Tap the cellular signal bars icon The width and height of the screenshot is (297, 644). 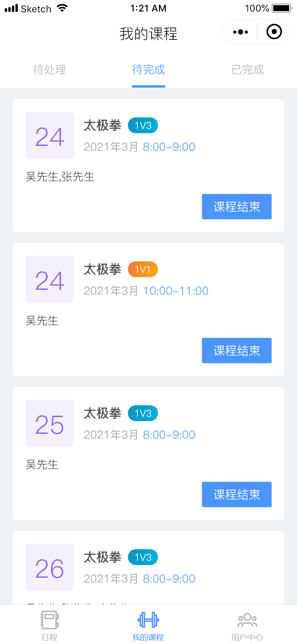(x=11, y=8)
